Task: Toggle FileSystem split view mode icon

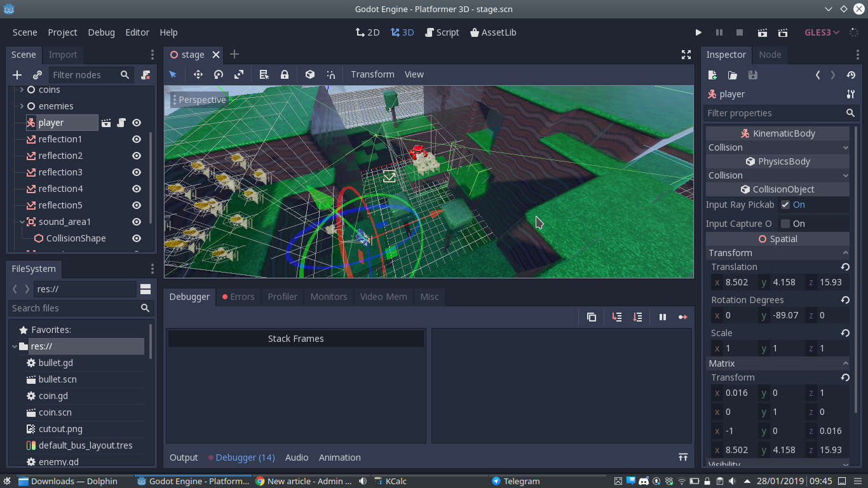Action: (146, 289)
